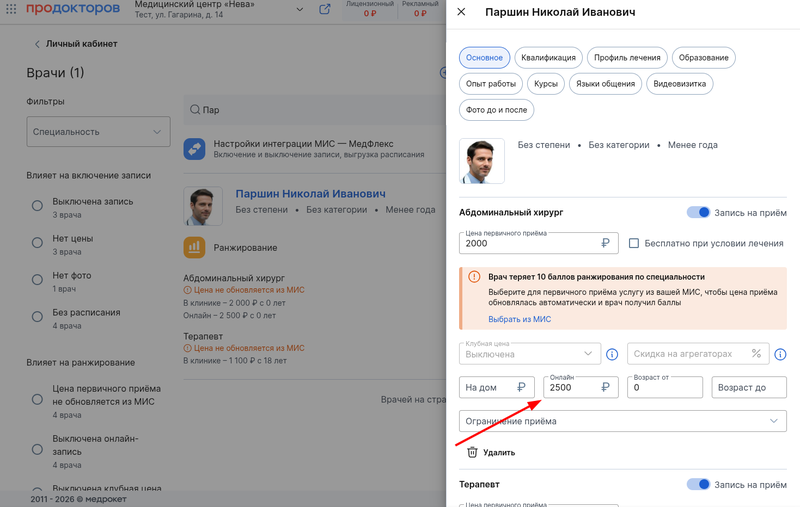This screenshot has width=800, height=507.
Task: Click warning icon under Абдоминальный хирург in list
Action: pyautogui.click(x=187, y=290)
